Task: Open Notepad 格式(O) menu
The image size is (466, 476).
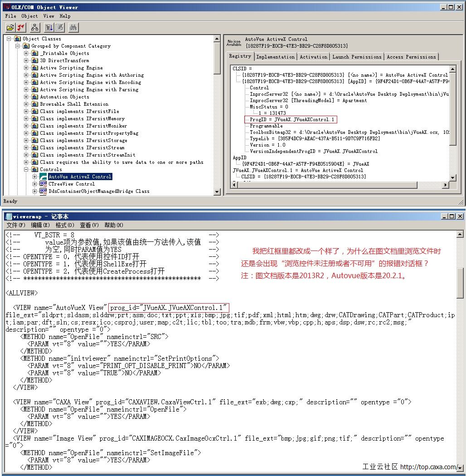Action: click(x=65, y=225)
